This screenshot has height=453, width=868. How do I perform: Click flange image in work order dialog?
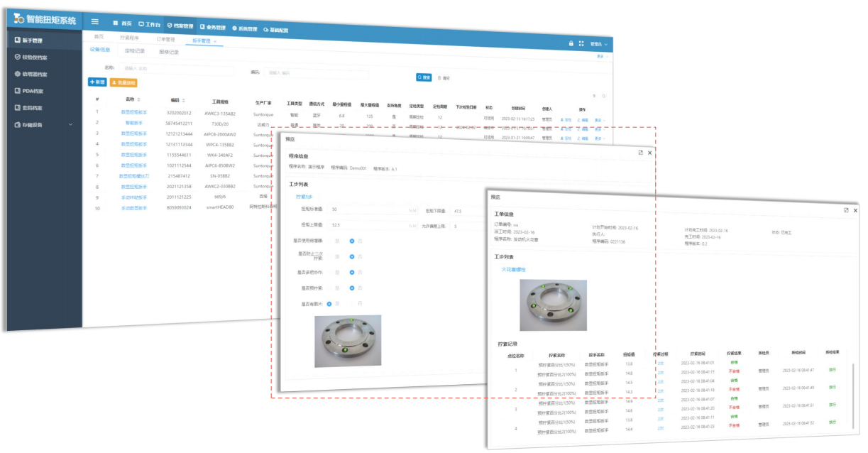click(553, 305)
